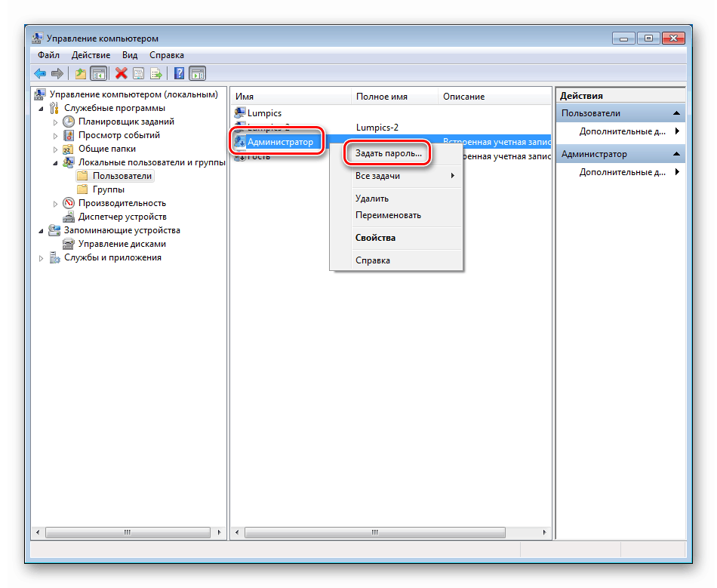Image resolution: width=717 pixels, height=588 pixels.
Task: Collapse the Служебные программы node
Action: point(42,109)
